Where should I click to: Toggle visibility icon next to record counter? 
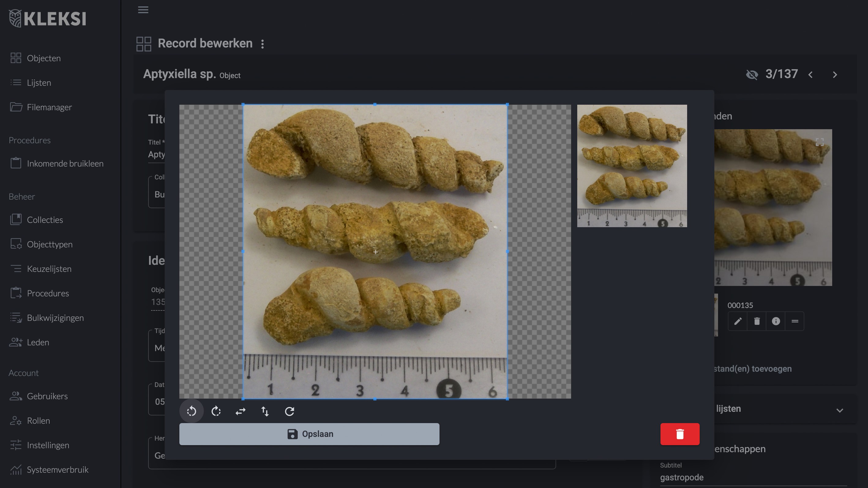point(752,74)
